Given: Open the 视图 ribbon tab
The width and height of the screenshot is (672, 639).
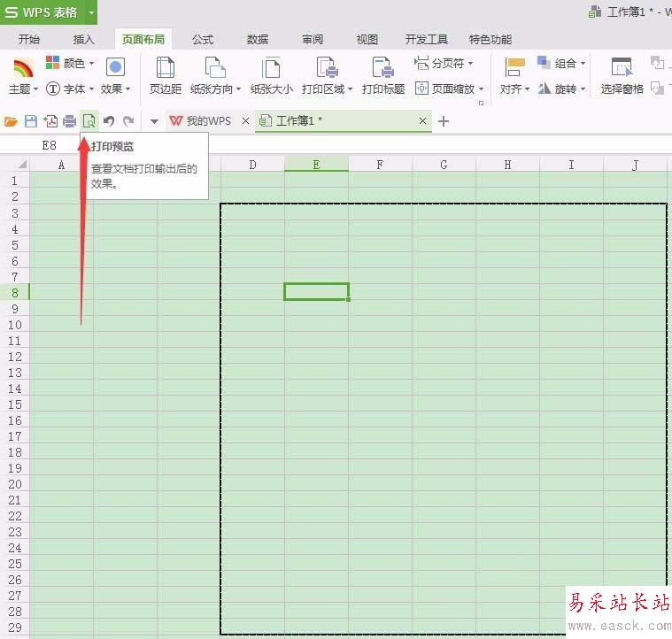Looking at the screenshot, I should click(x=367, y=40).
